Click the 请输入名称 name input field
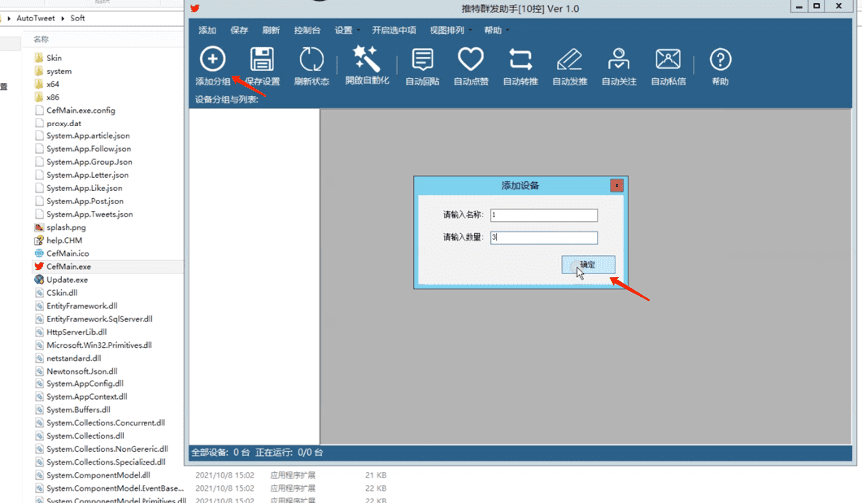 point(544,215)
